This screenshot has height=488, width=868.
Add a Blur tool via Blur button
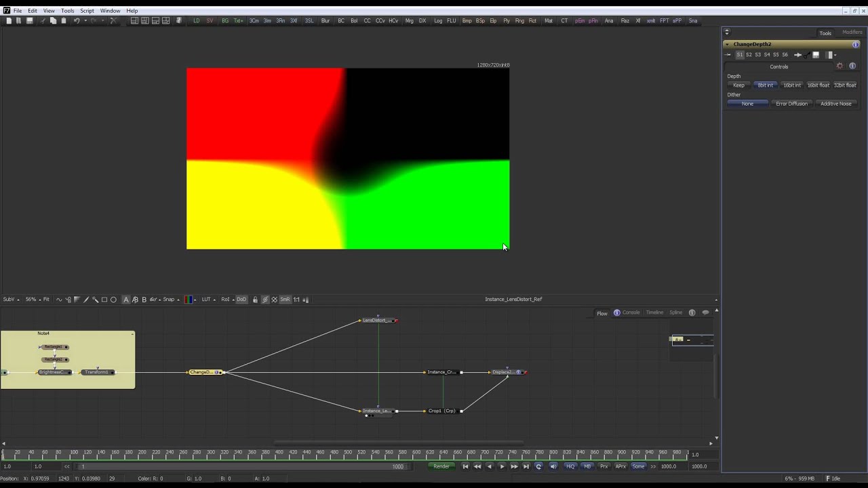[x=325, y=21]
